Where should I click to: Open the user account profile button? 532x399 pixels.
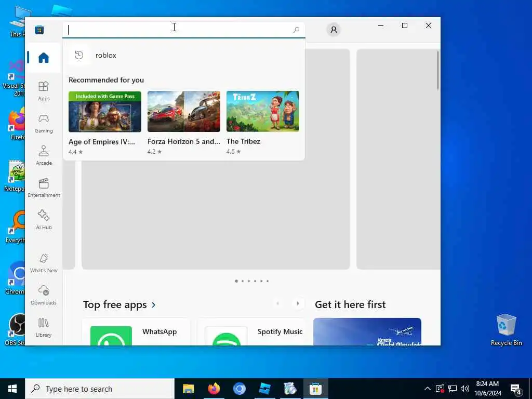point(334,30)
